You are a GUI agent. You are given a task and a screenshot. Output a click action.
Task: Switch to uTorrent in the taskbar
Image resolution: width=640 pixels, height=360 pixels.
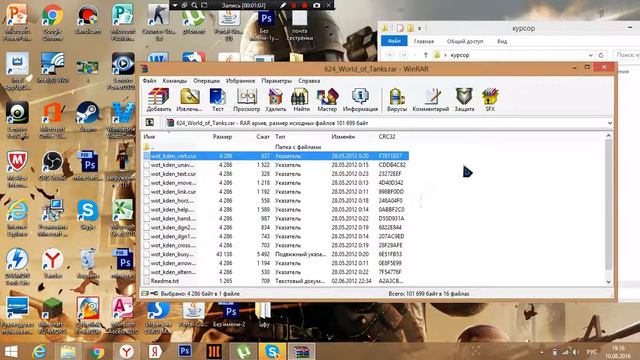(x=243, y=351)
